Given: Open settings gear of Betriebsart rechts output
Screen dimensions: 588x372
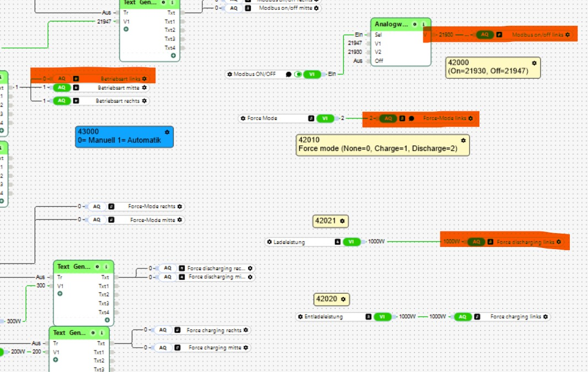Looking at the screenshot, I should [x=144, y=101].
